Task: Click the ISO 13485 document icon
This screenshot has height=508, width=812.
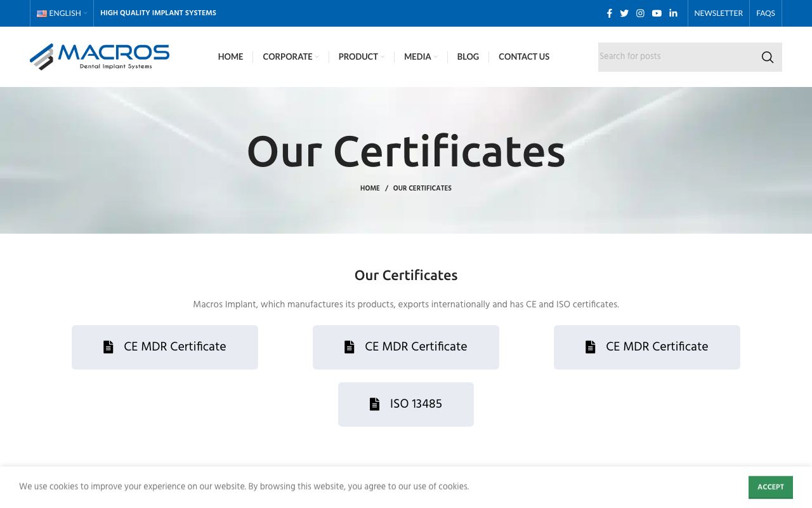Action: click(375, 404)
